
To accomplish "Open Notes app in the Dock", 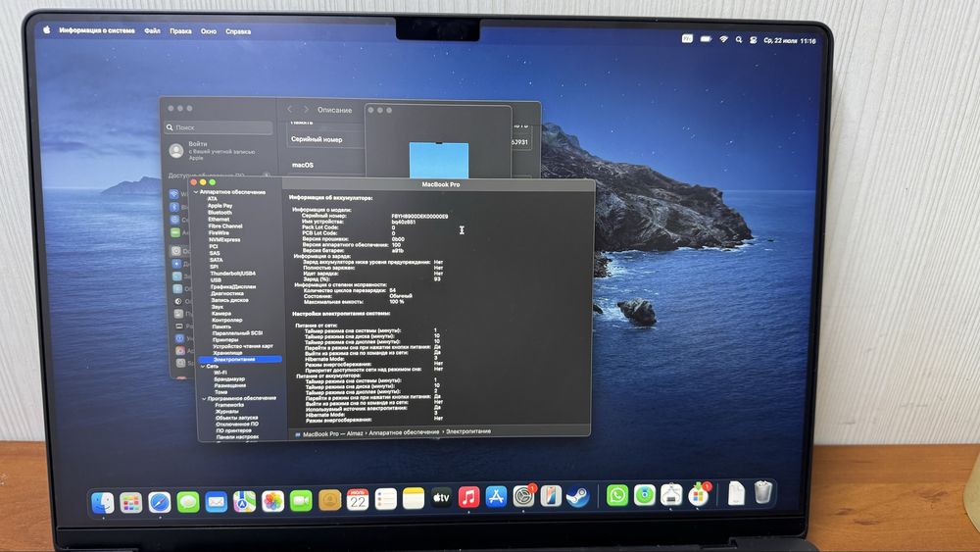I will click(x=414, y=498).
